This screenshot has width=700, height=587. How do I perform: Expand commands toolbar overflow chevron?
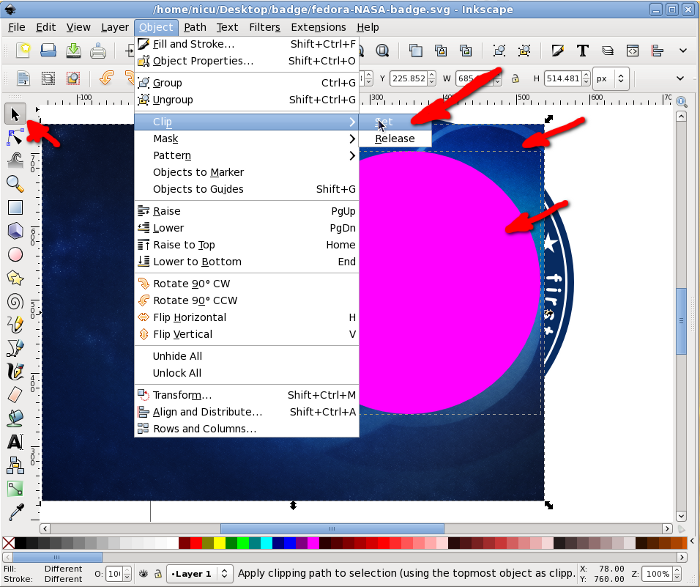(x=683, y=50)
